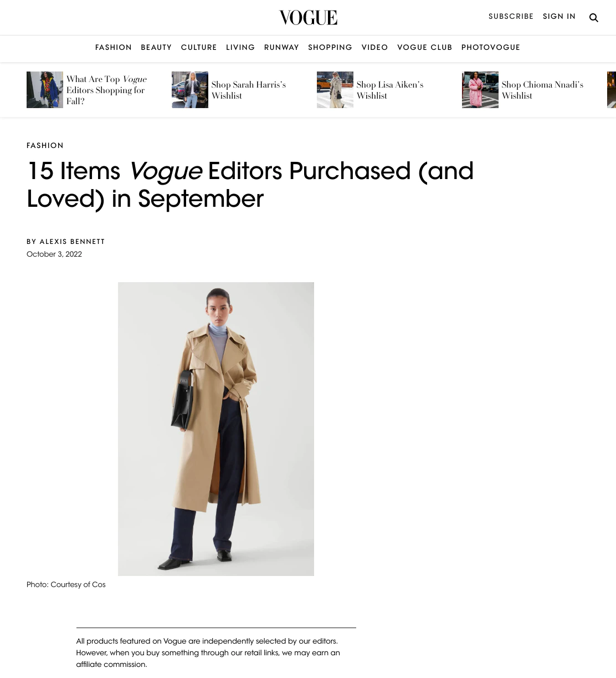Viewport: 616px width, 678px height.
Task: Navigate to Runway
Action: coord(281,48)
